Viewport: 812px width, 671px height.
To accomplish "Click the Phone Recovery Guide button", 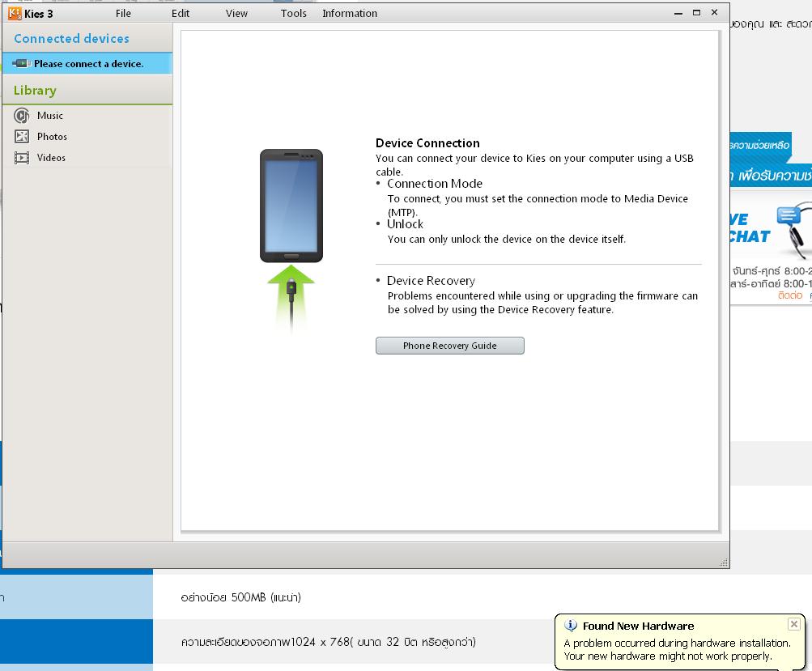I will (449, 346).
